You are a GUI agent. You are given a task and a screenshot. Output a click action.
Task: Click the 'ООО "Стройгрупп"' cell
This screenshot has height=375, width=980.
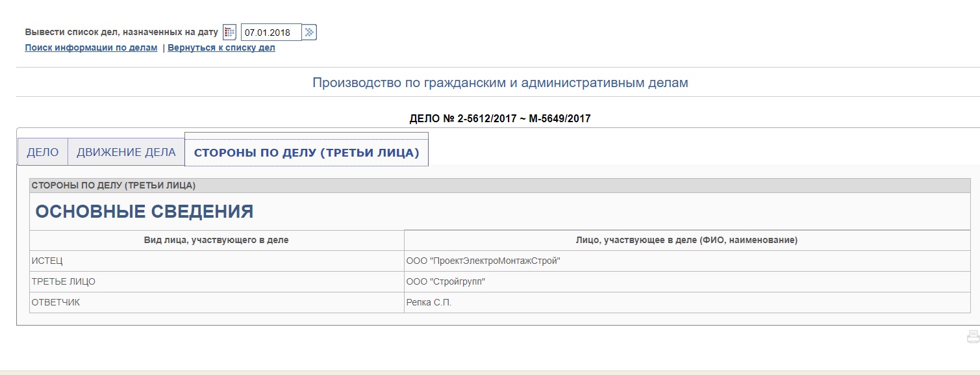click(x=446, y=282)
